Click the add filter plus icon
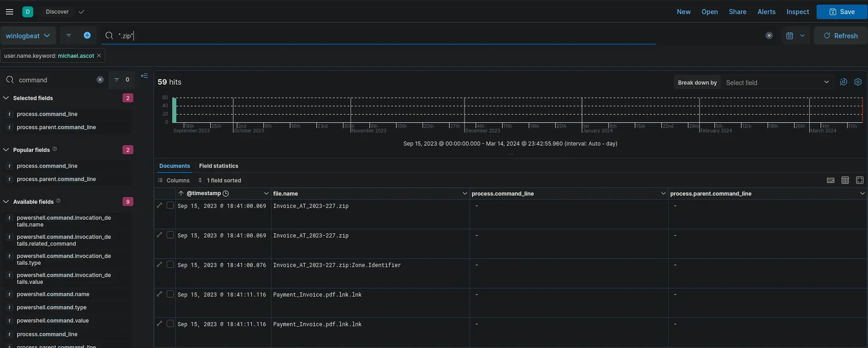868x348 pixels. click(x=87, y=35)
